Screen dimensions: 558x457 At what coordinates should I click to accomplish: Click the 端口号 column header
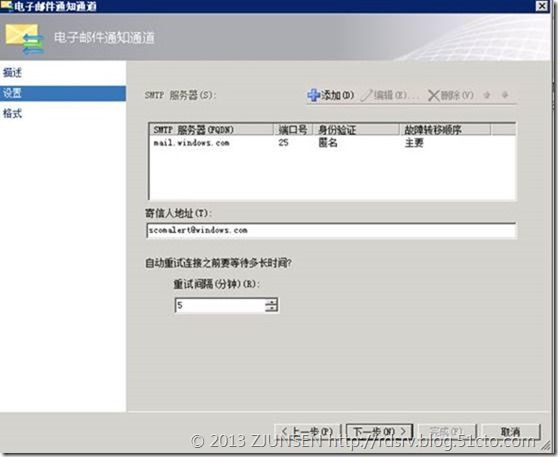(293, 130)
